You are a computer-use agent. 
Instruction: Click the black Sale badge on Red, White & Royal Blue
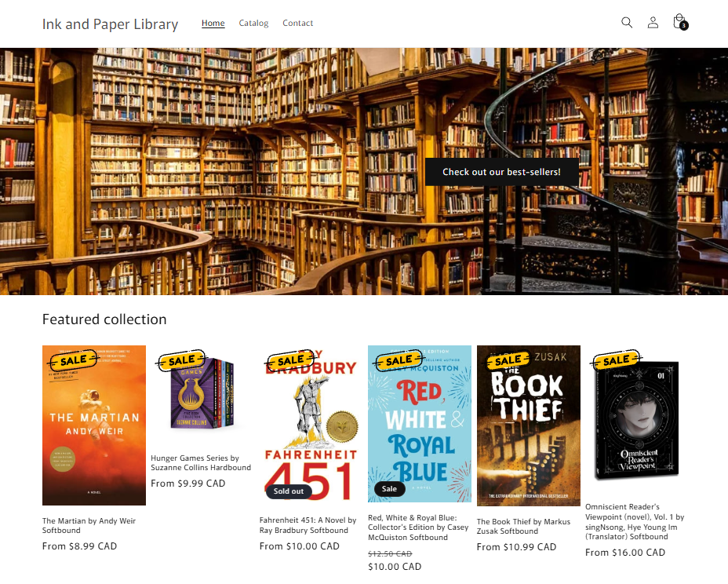tap(389, 489)
